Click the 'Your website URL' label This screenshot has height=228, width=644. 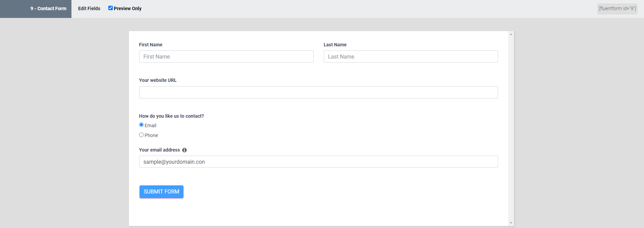point(158,80)
